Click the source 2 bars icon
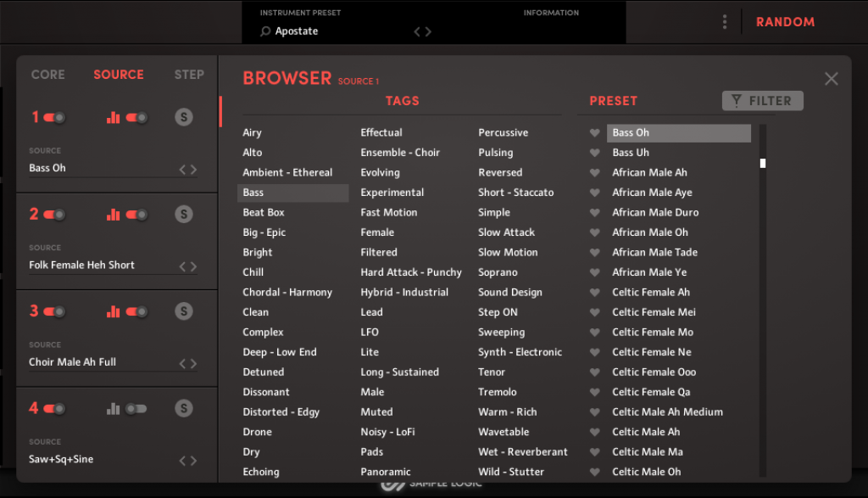This screenshot has height=498, width=868. coord(113,214)
